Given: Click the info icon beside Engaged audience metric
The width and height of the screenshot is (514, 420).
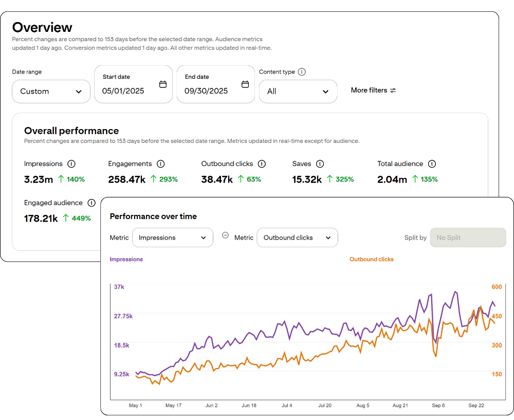Looking at the screenshot, I should (x=91, y=203).
